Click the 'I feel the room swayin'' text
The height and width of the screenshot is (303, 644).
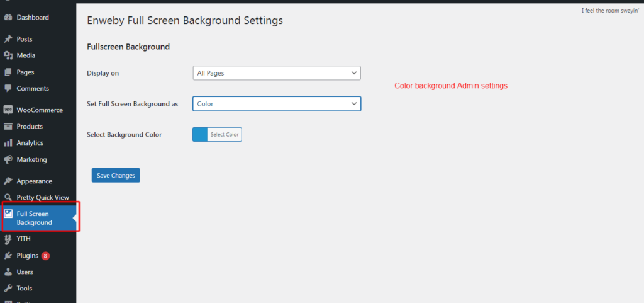pos(610,11)
